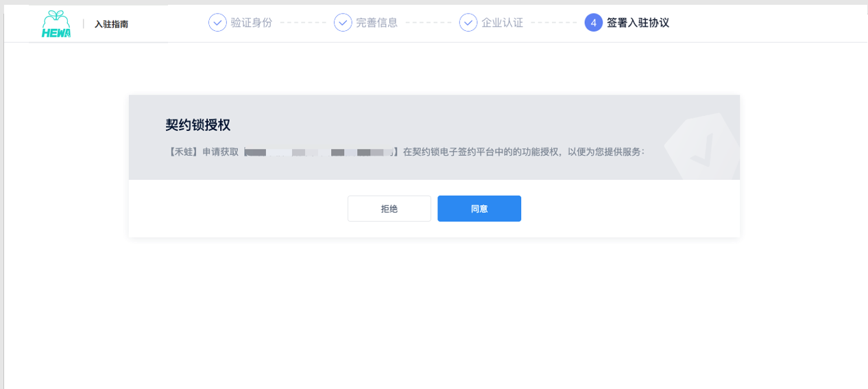Click dashed connector before step 4
This screenshot has width=868, height=389.
point(554,23)
